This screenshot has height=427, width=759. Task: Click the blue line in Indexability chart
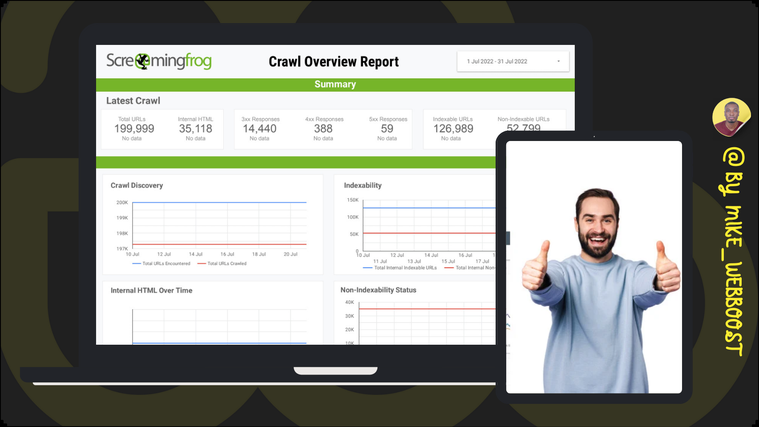click(429, 208)
